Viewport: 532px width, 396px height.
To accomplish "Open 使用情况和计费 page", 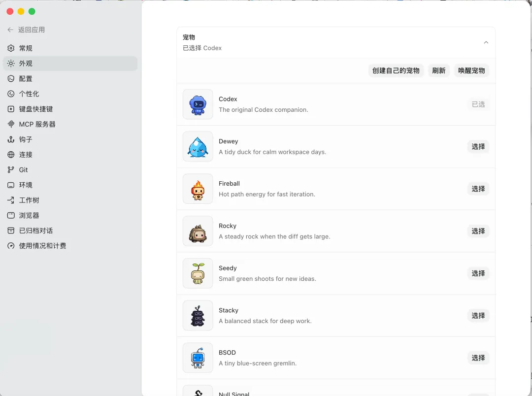I will point(70,246).
